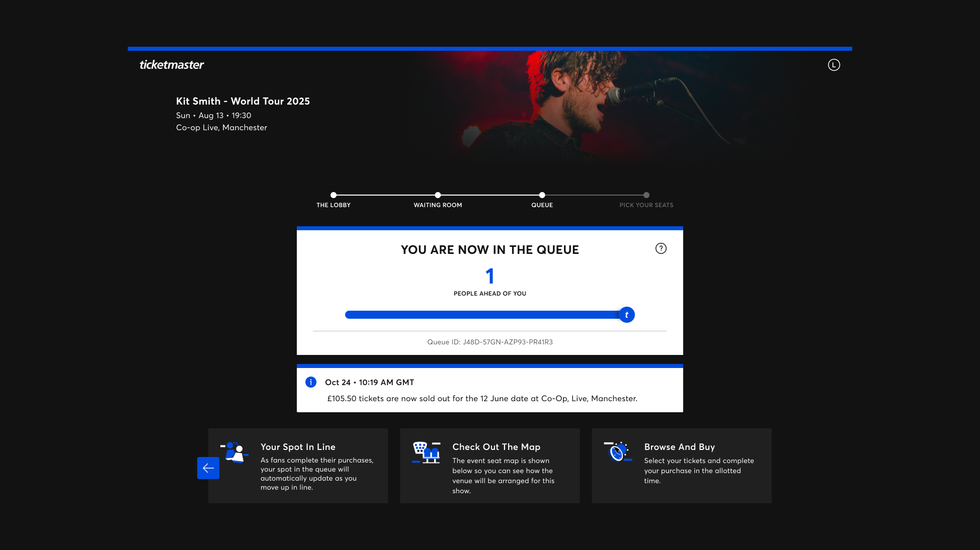
Task: Click the venue name Co-op Live Manchester
Action: 221,127
